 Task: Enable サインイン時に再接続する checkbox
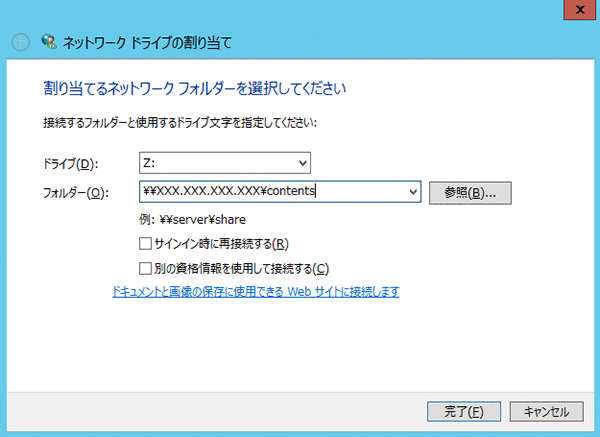point(145,243)
